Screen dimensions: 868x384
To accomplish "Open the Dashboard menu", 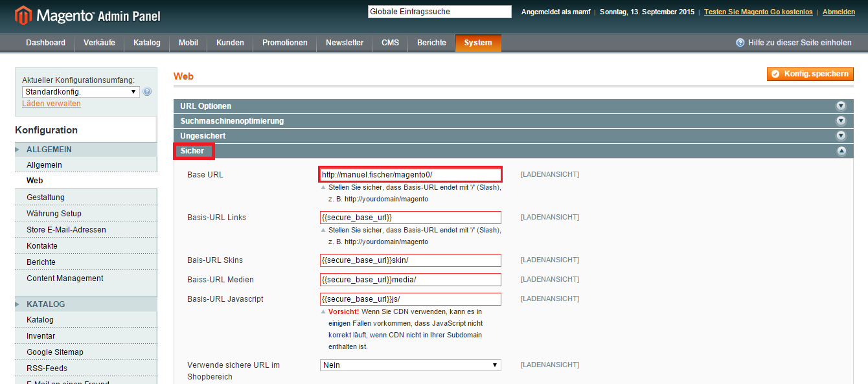I will coord(45,43).
